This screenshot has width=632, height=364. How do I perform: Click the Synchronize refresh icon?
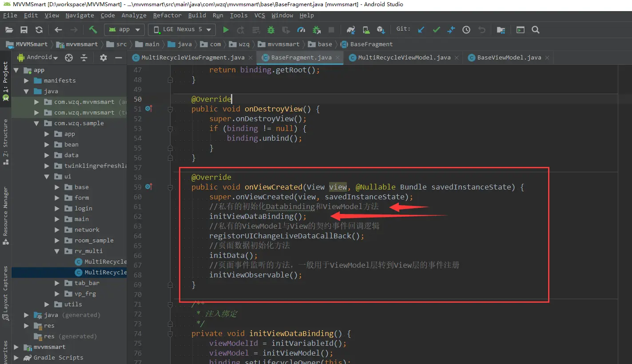39,30
